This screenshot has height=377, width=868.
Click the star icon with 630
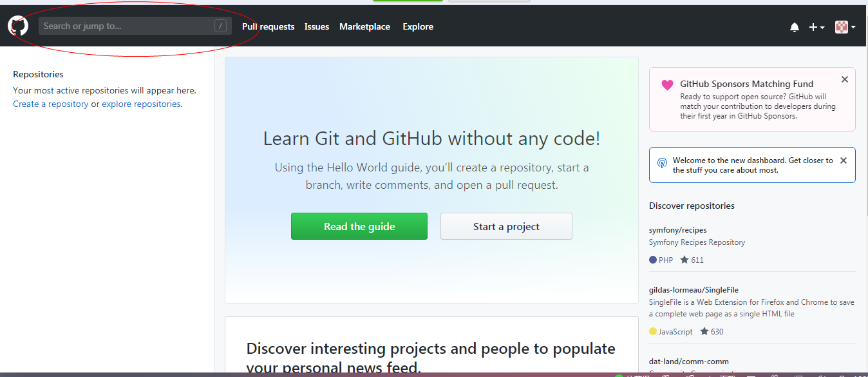click(704, 331)
